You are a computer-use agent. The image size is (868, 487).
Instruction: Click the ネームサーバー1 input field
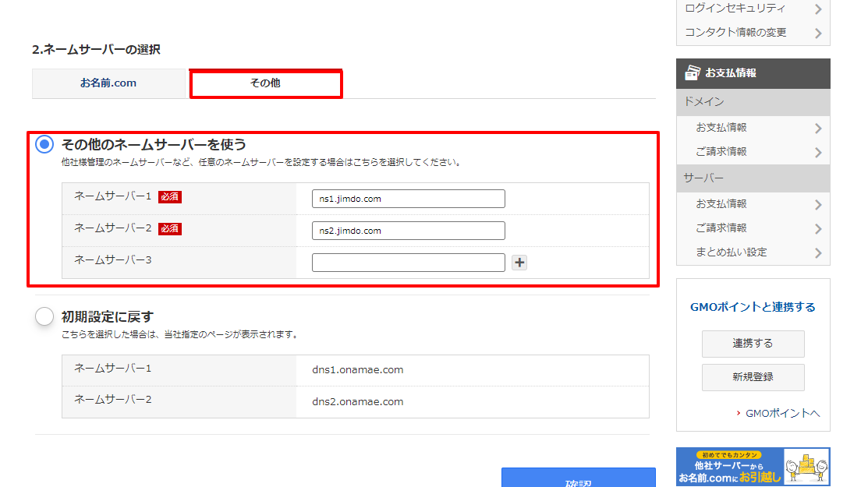tap(408, 199)
